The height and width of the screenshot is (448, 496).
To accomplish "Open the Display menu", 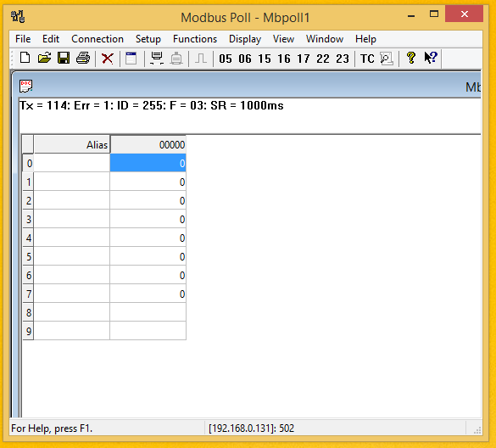I will [x=245, y=39].
